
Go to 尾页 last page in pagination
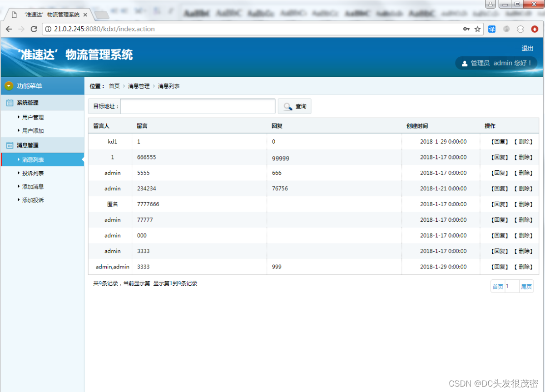pos(526,287)
